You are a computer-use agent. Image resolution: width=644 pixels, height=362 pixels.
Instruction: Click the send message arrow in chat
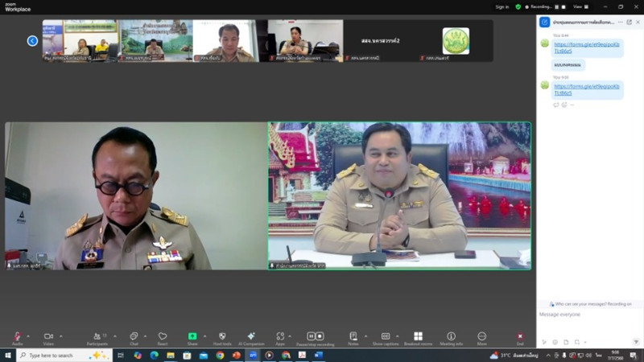[x=636, y=342]
